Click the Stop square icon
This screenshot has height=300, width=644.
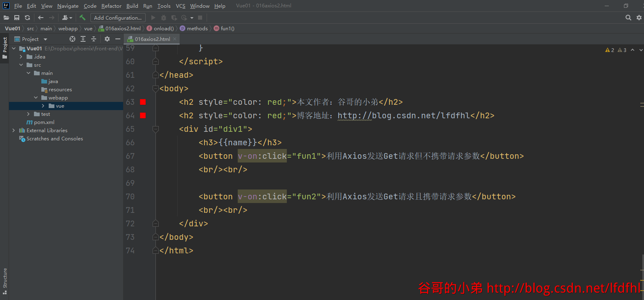click(x=200, y=18)
